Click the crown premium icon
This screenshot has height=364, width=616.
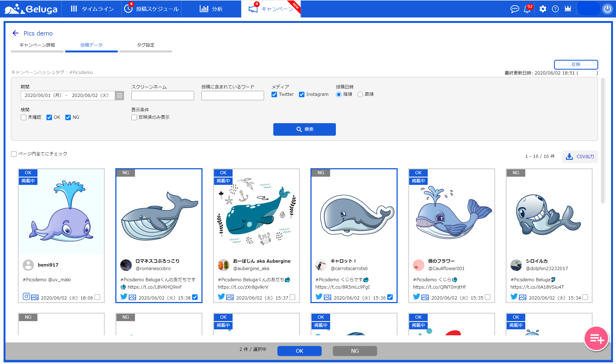[568, 9]
